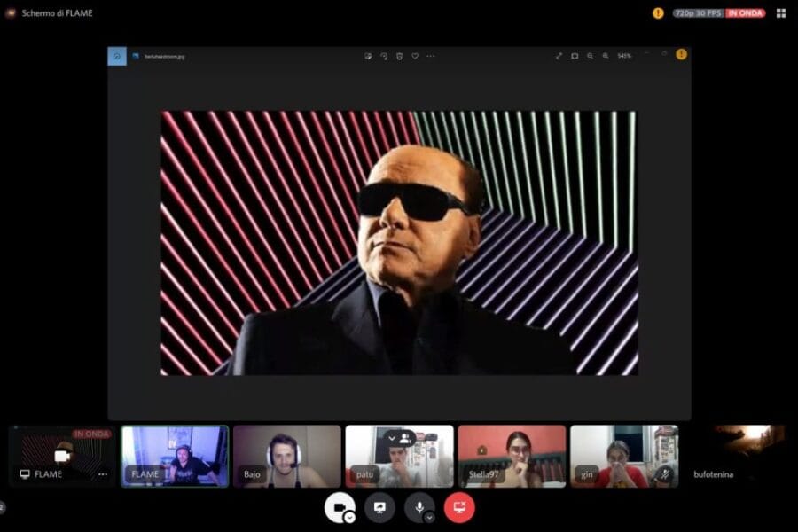
Task: Select FLAME webcam tile
Action: click(x=175, y=457)
